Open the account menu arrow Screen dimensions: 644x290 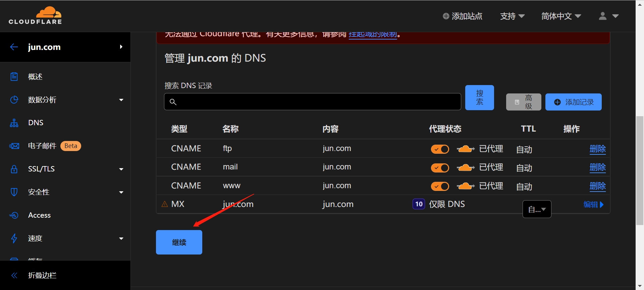[615, 16]
